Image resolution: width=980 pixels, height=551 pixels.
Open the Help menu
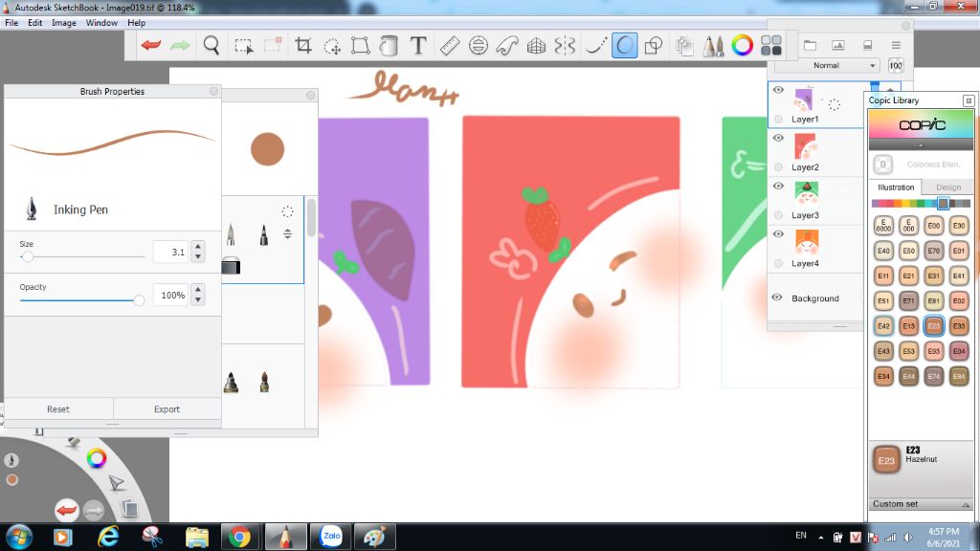click(136, 23)
